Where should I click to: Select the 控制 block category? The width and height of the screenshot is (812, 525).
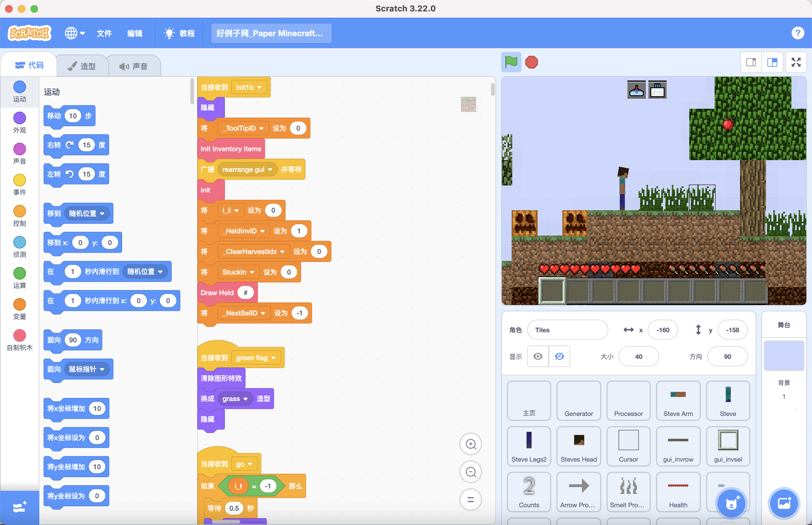coord(19,216)
